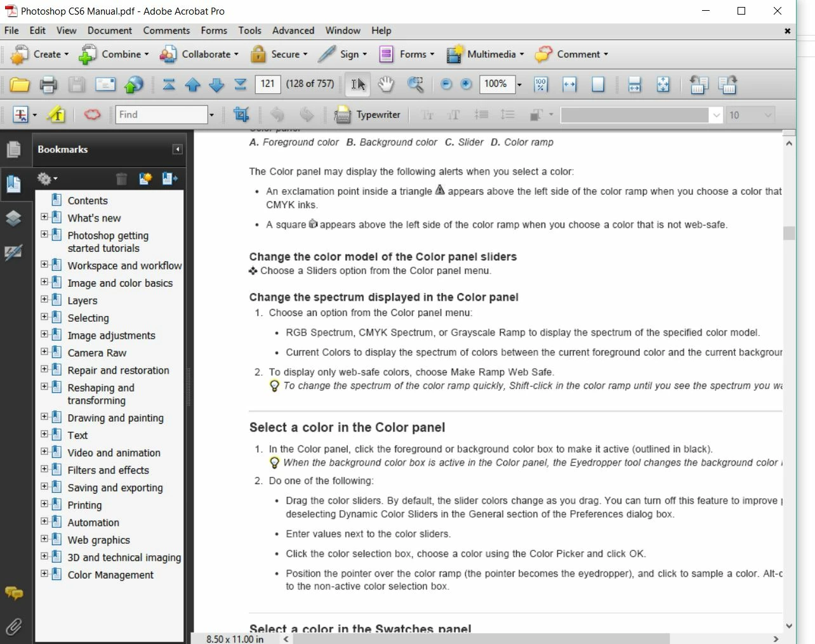This screenshot has width=815, height=644.
Task: Open the Combine dropdown
Action: point(114,55)
